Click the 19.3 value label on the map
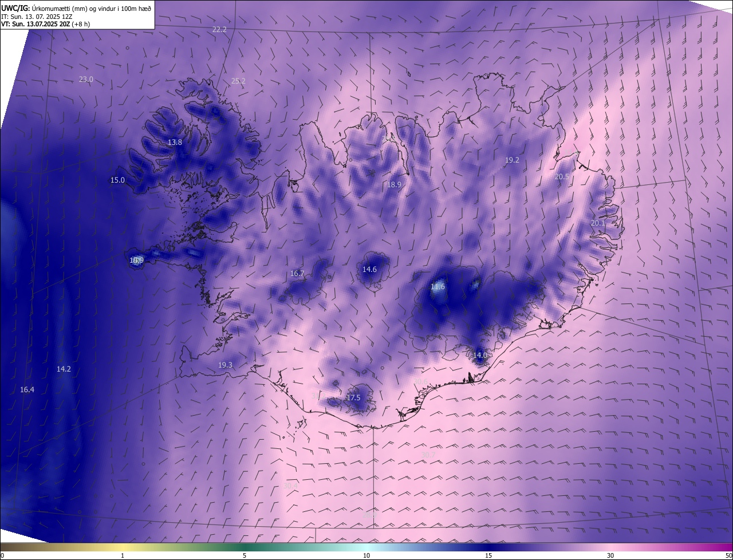This screenshot has height=560, width=733. pyautogui.click(x=225, y=365)
